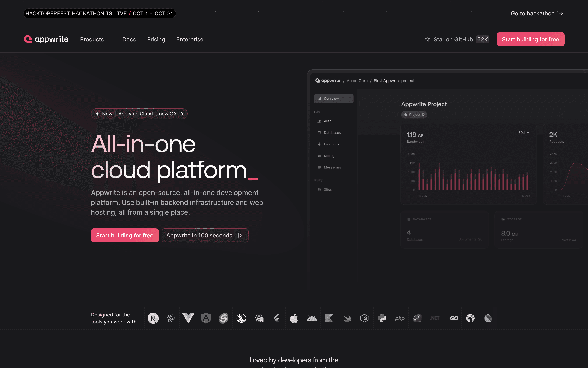Click the Swift bird logo
Image resolution: width=588 pixels, height=368 pixels.
point(347,318)
